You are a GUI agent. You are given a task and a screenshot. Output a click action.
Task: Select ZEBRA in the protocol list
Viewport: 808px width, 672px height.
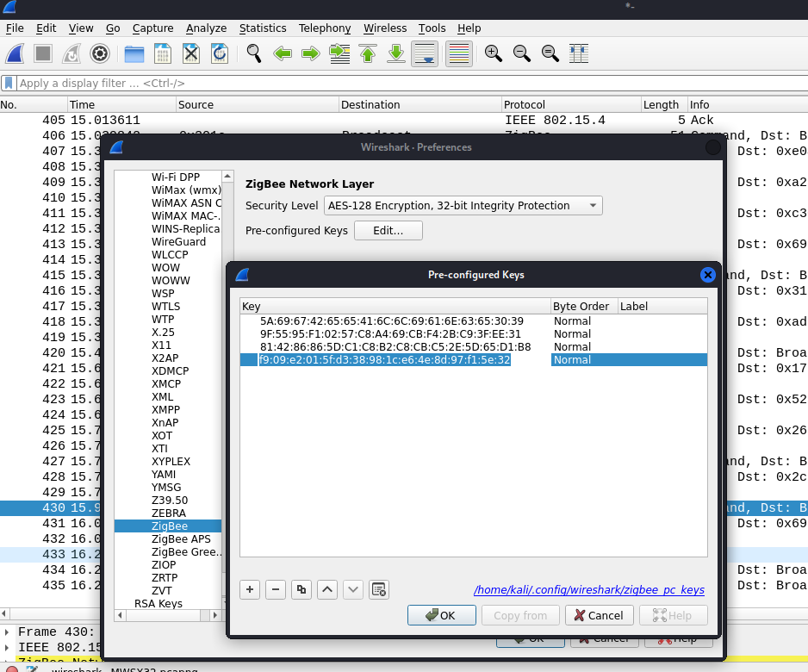169,513
